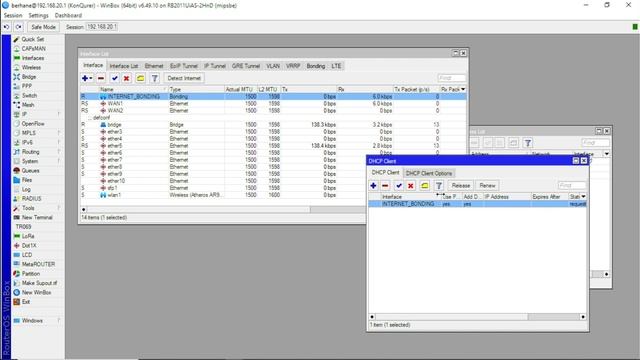Open New WinBox from sidebar

coord(36,293)
